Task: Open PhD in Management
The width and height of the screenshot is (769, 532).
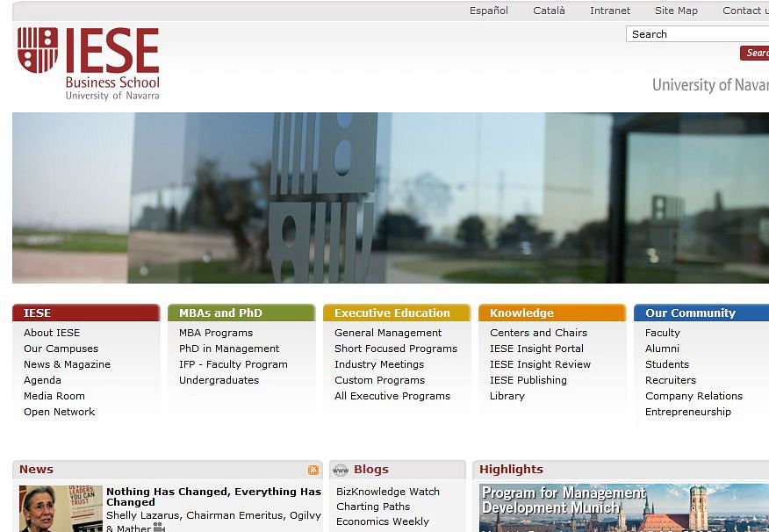Action: (229, 349)
